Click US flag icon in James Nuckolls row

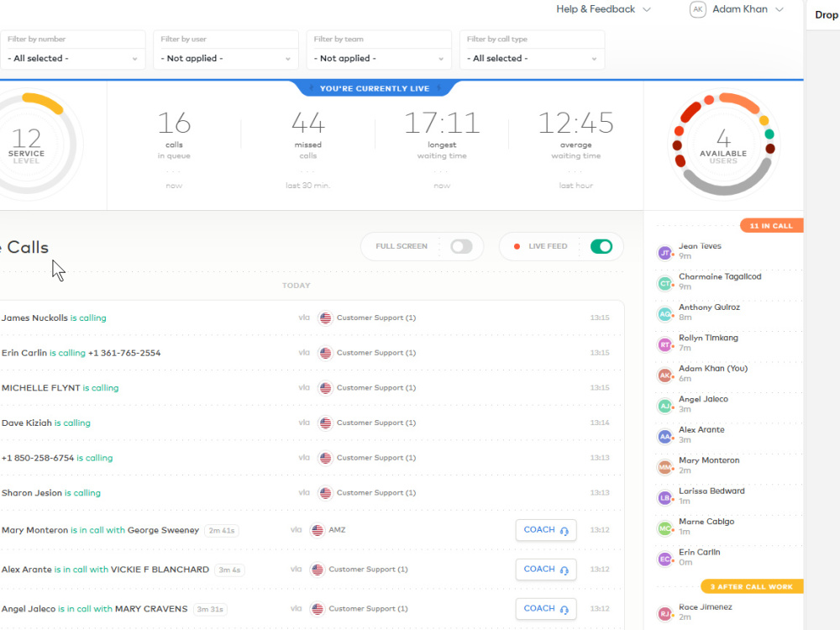(325, 318)
